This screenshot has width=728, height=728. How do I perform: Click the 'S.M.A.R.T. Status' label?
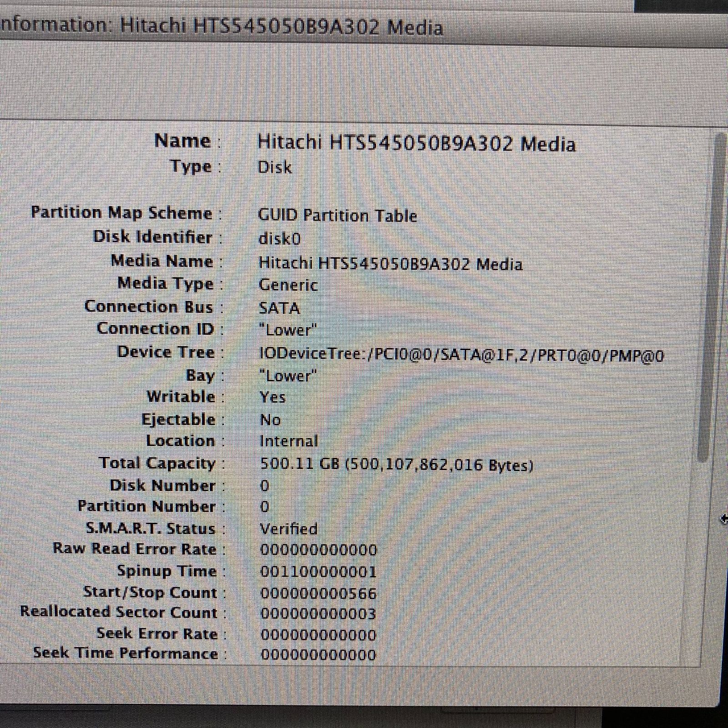click(x=151, y=529)
